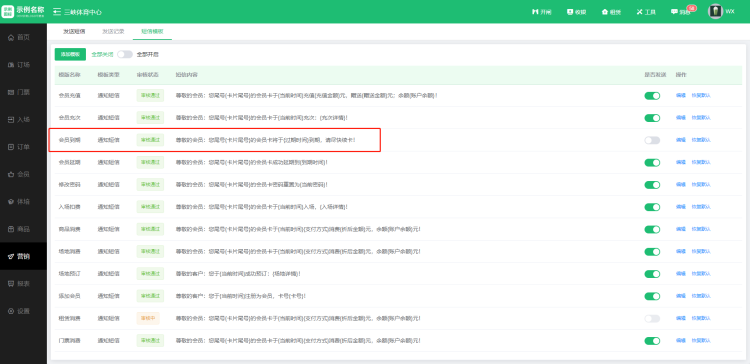
Task: Click the 短信内容 column header
Action: [187, 75]
